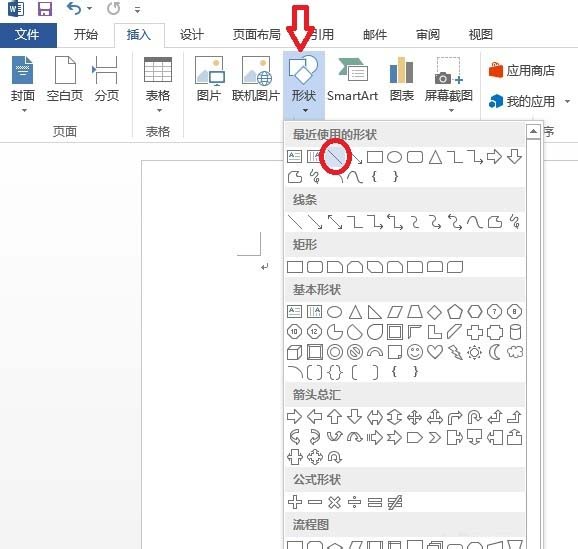Open the 页面布局 (Page Layout) tab
The width and height of the screenshot is (578, 549).
(257, 35)
